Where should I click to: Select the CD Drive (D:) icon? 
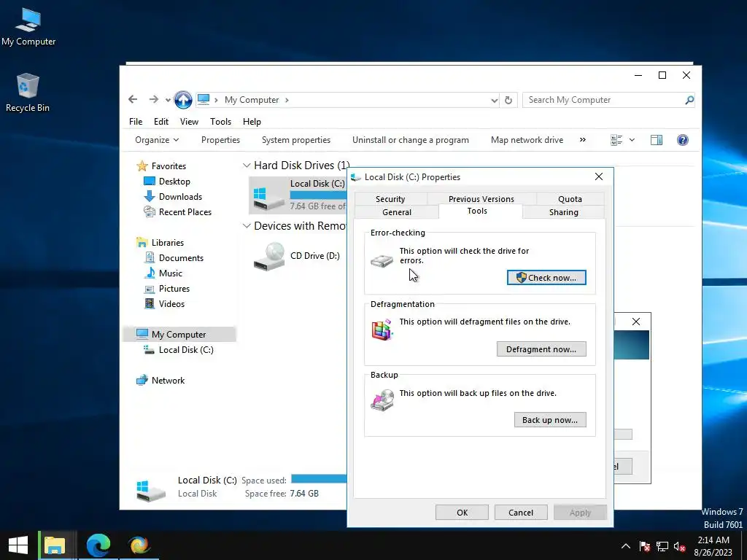click(x=269, y=256)
